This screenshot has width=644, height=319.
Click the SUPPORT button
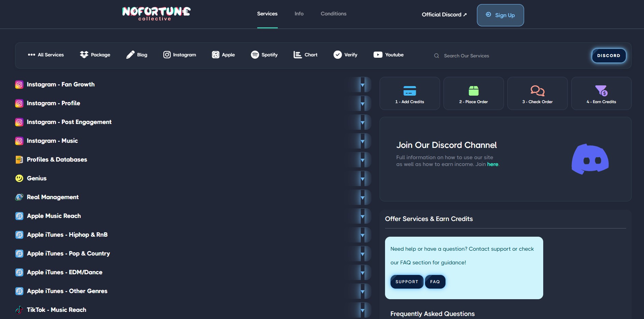[x=407, y=282]
